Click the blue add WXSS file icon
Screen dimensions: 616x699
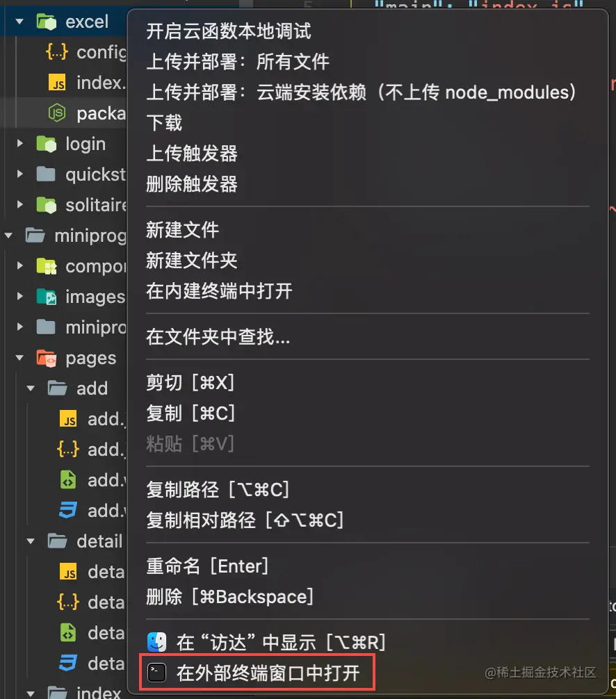click(68, 511)
